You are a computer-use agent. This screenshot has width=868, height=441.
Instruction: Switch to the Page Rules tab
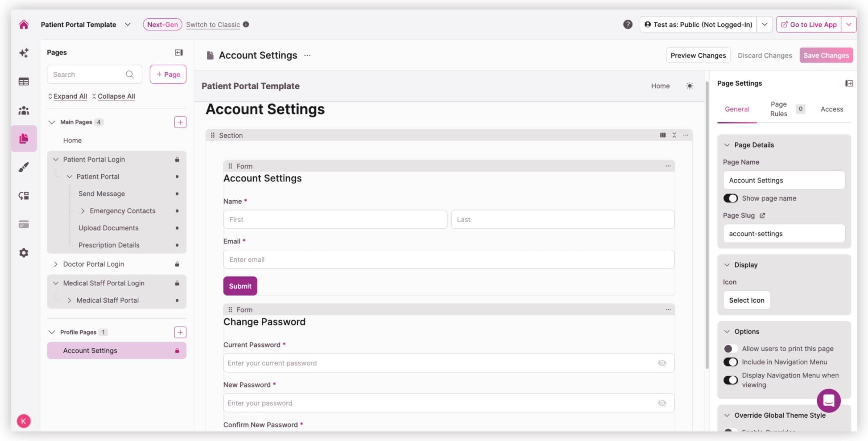pos(778,109)
